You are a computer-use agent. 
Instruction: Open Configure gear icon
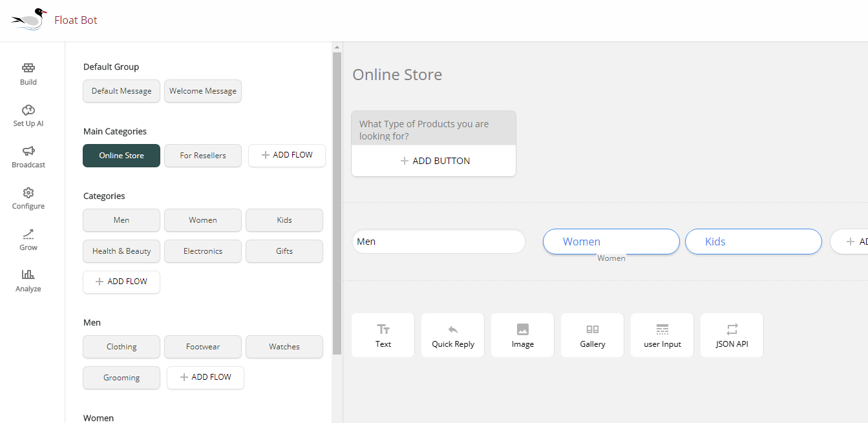[28, 192]
